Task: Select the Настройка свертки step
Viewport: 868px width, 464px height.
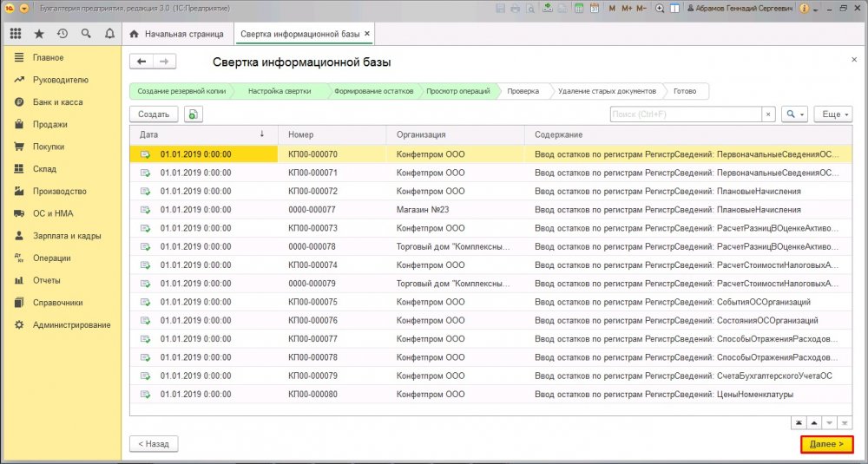Action: [x=279, y=91]
